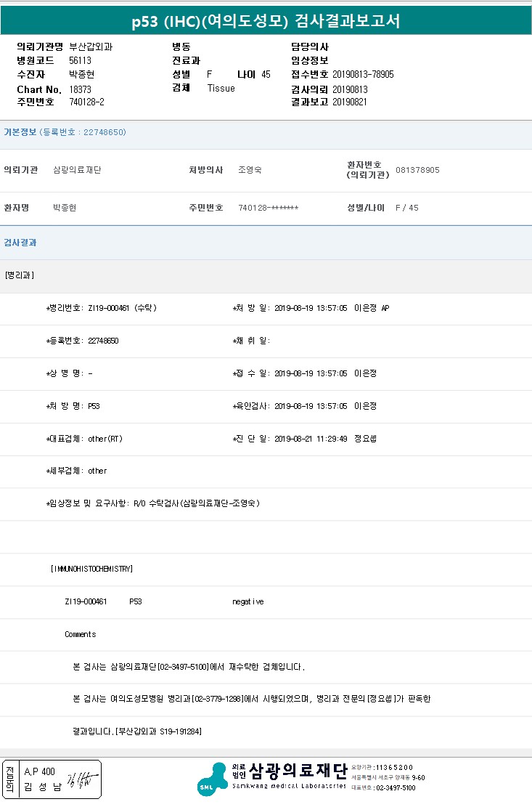Click the A.P 400 specialist box

[x=39, y=771]
